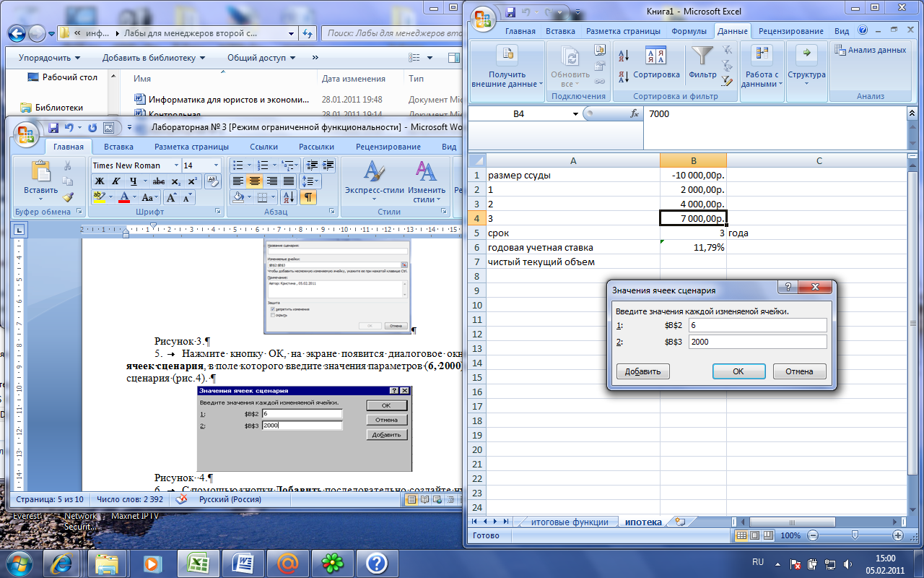
Task: Click the Word Undo icon
Action: click(x=69, y=127)
